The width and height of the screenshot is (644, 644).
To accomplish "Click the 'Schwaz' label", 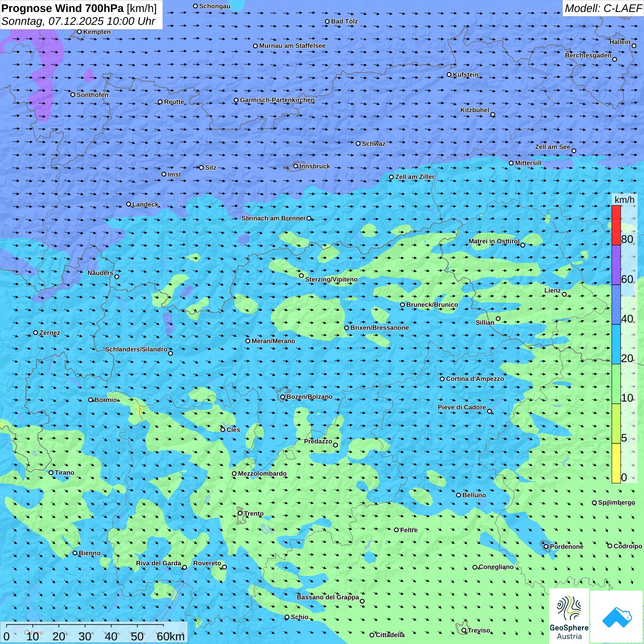I will click(374, 144).
